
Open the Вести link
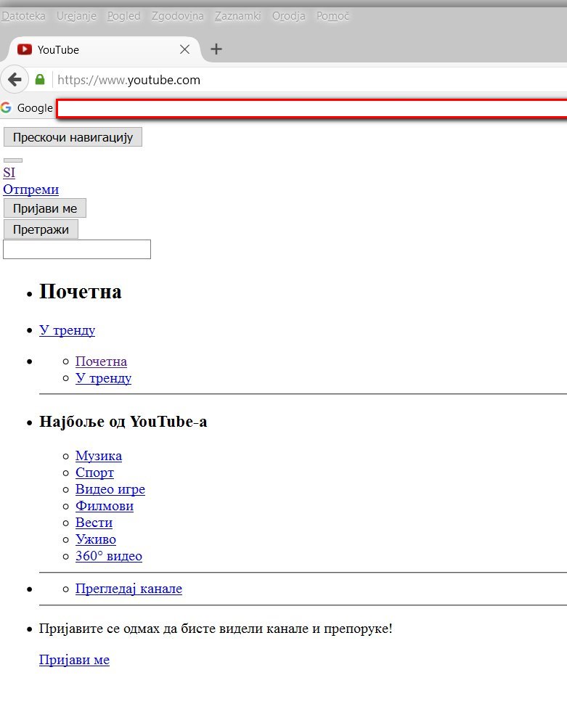pos(94,523)
